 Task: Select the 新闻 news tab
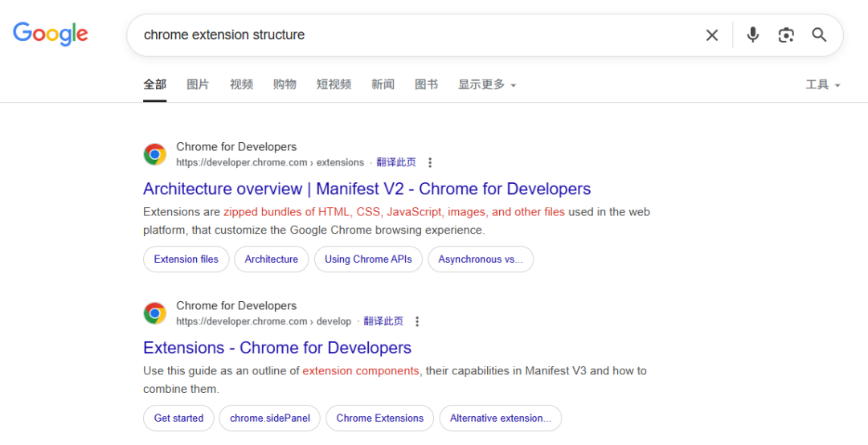coord(383,84)
